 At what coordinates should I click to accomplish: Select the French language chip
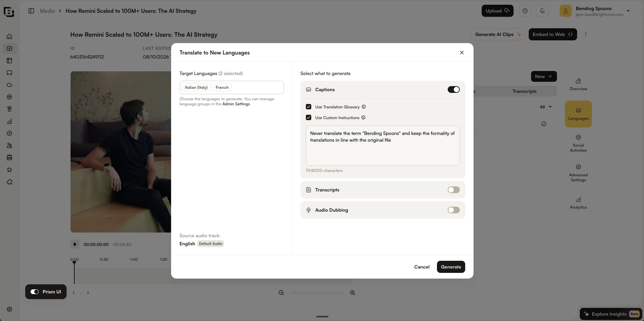point(222,87)
